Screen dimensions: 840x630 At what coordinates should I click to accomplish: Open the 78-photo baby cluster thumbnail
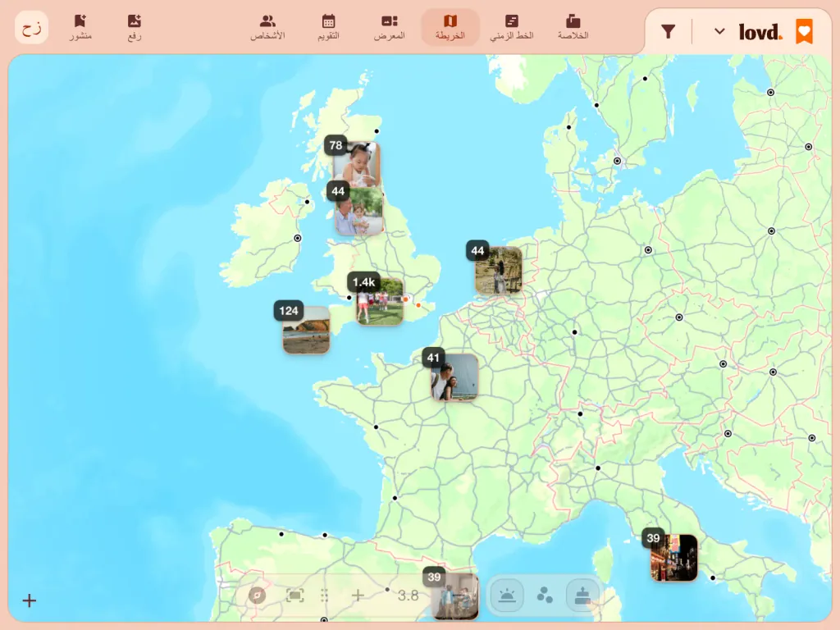356,163
